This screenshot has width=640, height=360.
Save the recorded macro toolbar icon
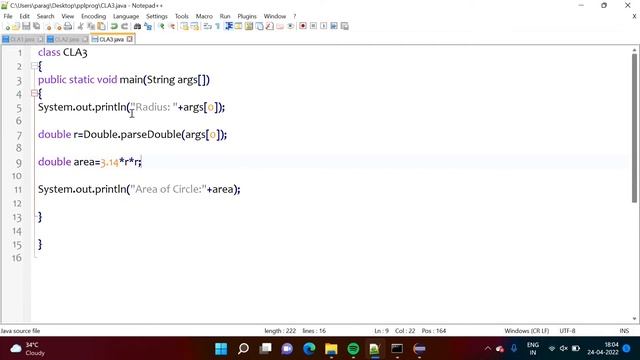coord(344,27)
